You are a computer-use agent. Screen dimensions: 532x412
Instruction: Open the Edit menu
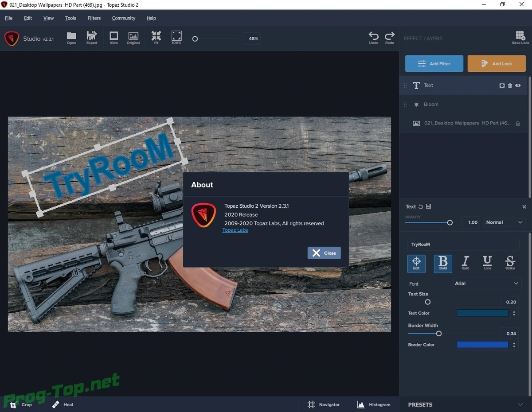coord(28,18)
